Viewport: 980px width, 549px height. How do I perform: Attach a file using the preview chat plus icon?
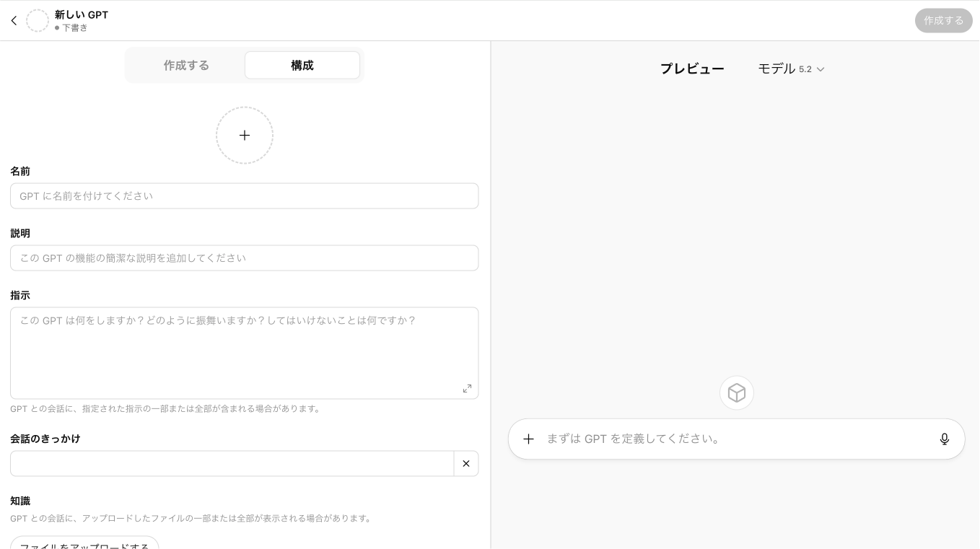pyautogui.click(x=529, y=439)
